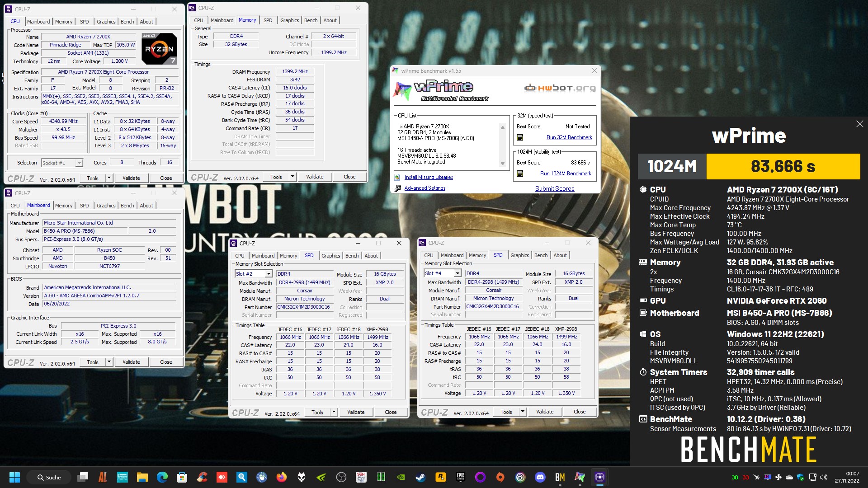Open Epic Games Launcher from the taskbar
This screenshot has height=488, width=868.
[461, 477]
